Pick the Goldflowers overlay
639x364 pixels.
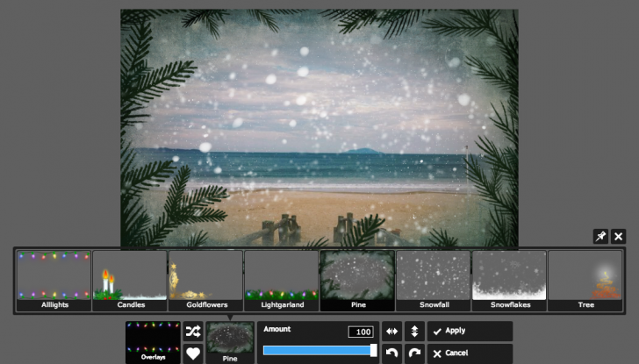coord(205,281)
